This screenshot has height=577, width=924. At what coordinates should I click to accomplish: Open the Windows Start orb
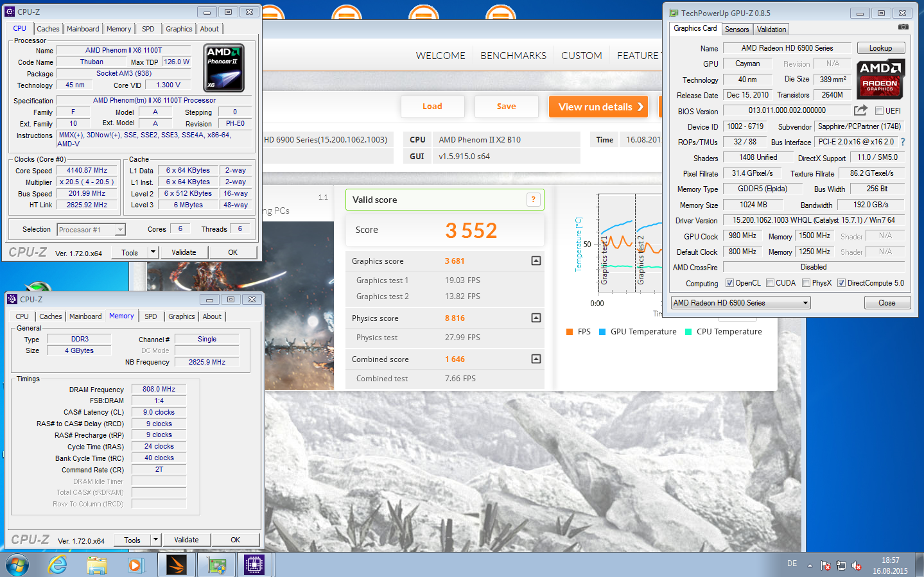point(17,565)
